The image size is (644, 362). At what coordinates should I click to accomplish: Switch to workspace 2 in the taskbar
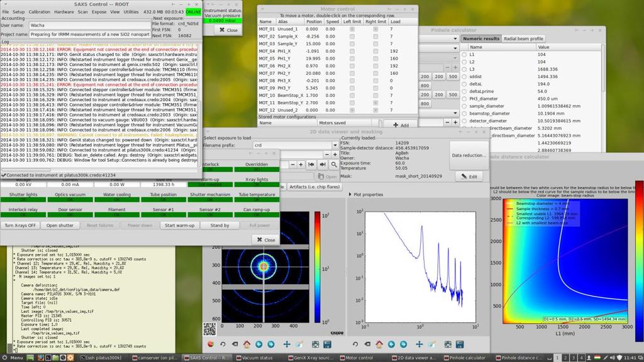click(565, 358)
